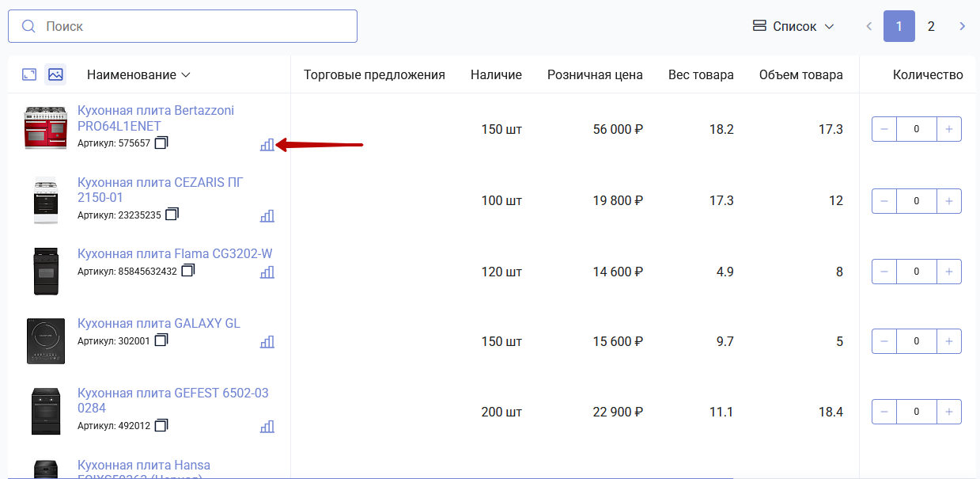980x479 pixels.
Task: Increase quantity for GEFEST stove
Action: coord(949,412)
